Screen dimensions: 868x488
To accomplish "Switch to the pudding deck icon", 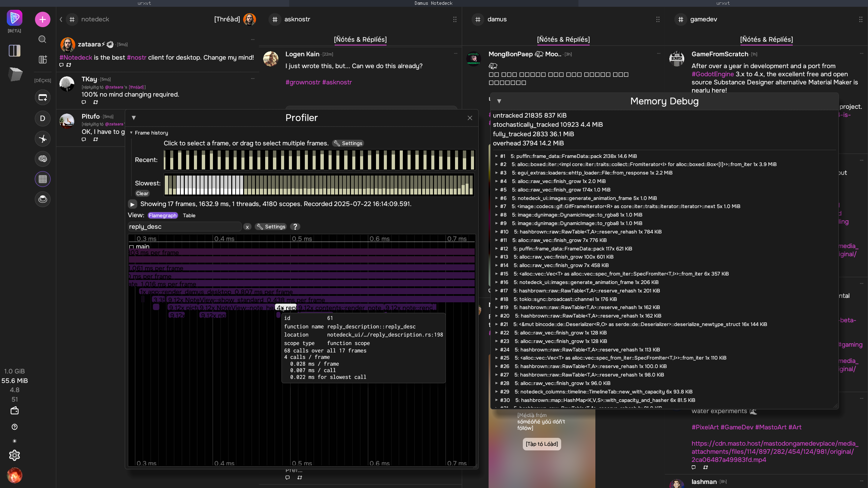I will point(43,199).
